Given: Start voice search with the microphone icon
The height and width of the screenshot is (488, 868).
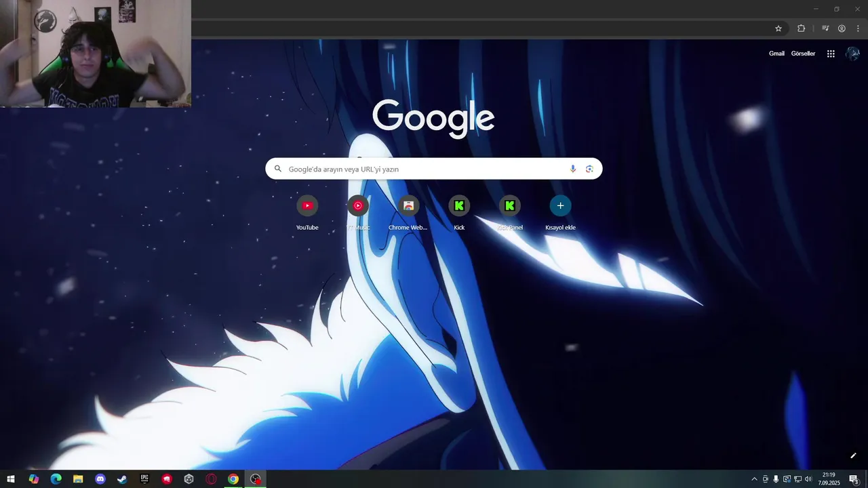Looking at the screenshot, I should pyautogui.click(x=573, y=169).
